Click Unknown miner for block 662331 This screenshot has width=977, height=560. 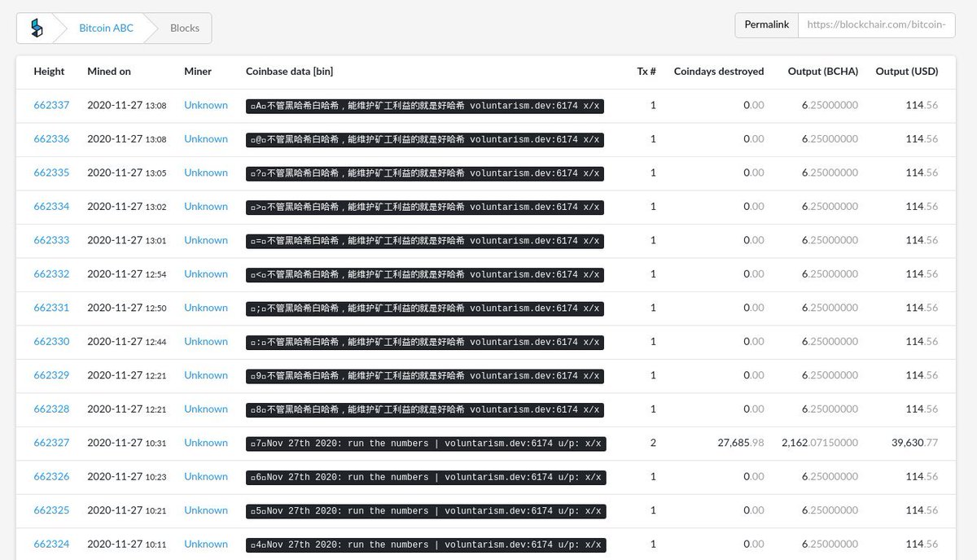click(206, 308)
